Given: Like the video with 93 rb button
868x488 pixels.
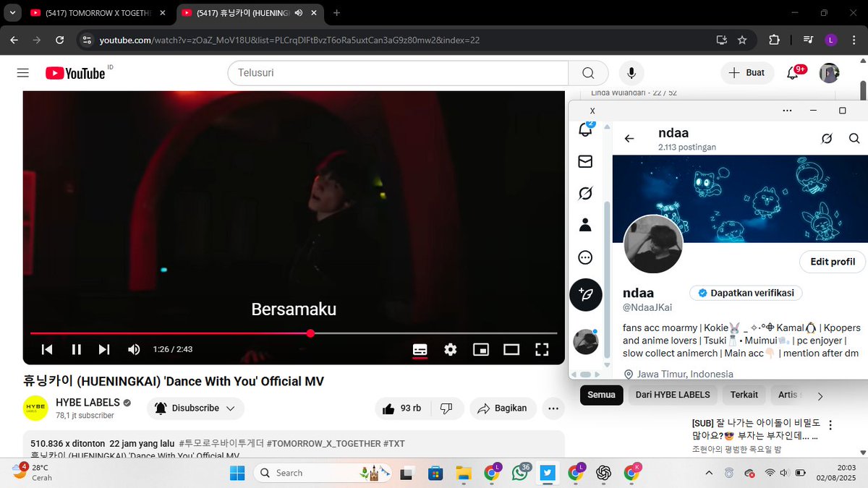Looking at the screenshot, I should click(x=402, y=408).
